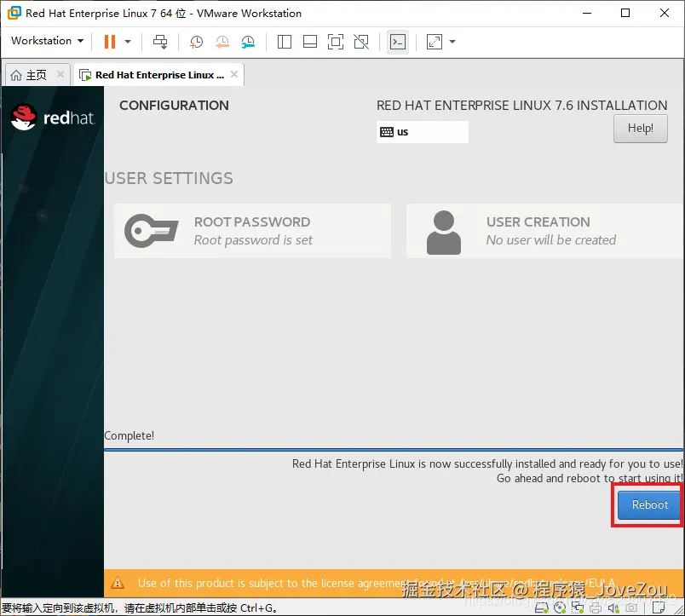Click the camera device status icon

click(x=631, y=607)
